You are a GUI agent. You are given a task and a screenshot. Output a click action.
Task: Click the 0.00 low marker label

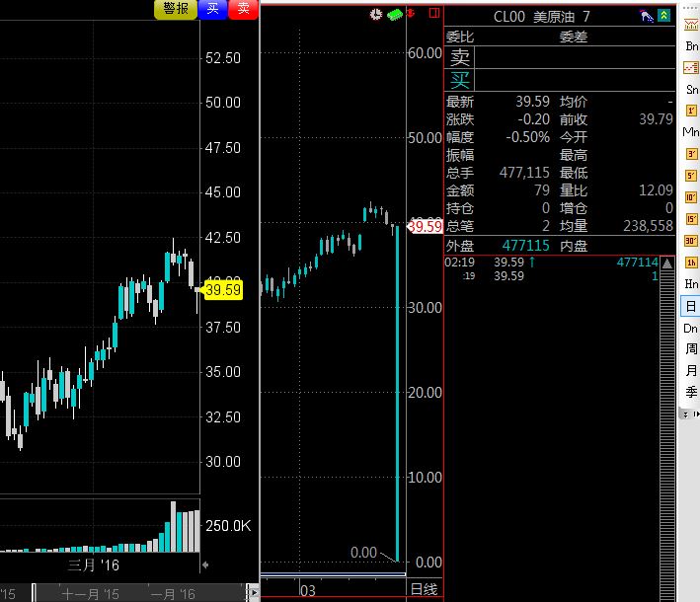[363, 553]
